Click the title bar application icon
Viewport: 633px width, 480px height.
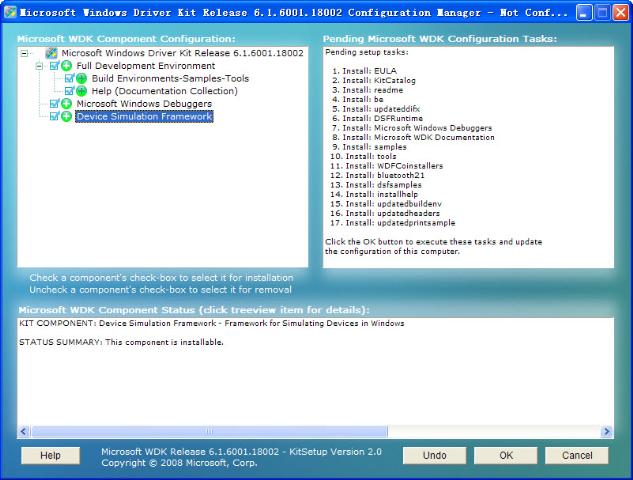tap(10, 12)
